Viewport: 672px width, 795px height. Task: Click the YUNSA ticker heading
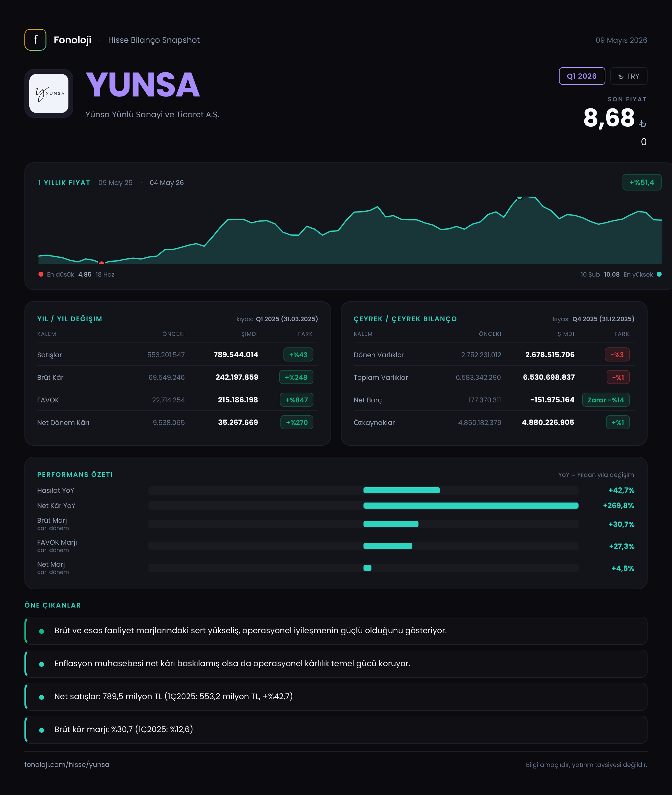143,85
